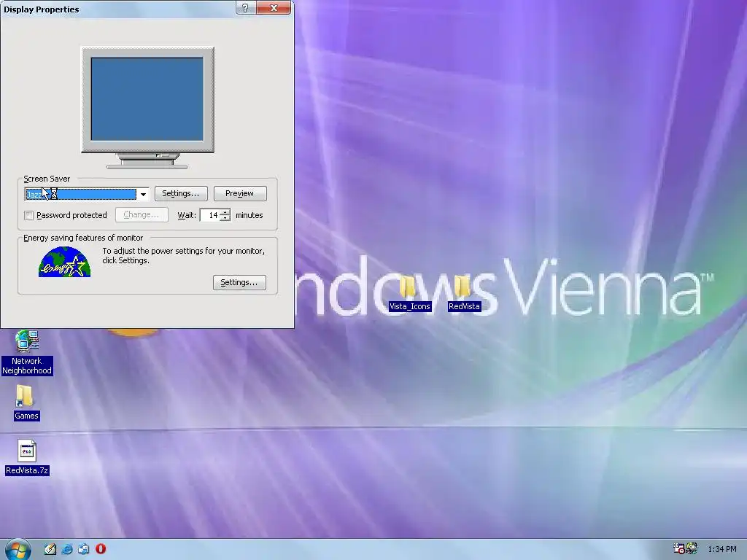The height and width of the screenshot is (560, 747).
Task: Click the Energy Star logo image
Action: pyautogui.click(x=64, y=262)
